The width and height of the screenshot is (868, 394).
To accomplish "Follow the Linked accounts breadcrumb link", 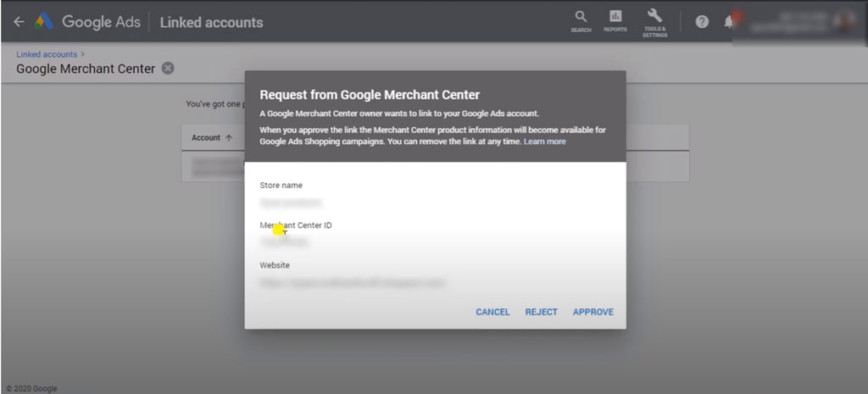I will click(47, 54).
